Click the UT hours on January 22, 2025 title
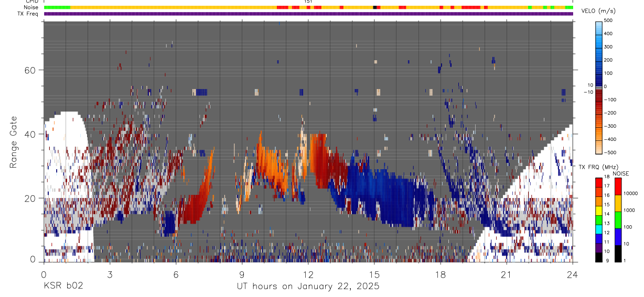 point(308,287)
